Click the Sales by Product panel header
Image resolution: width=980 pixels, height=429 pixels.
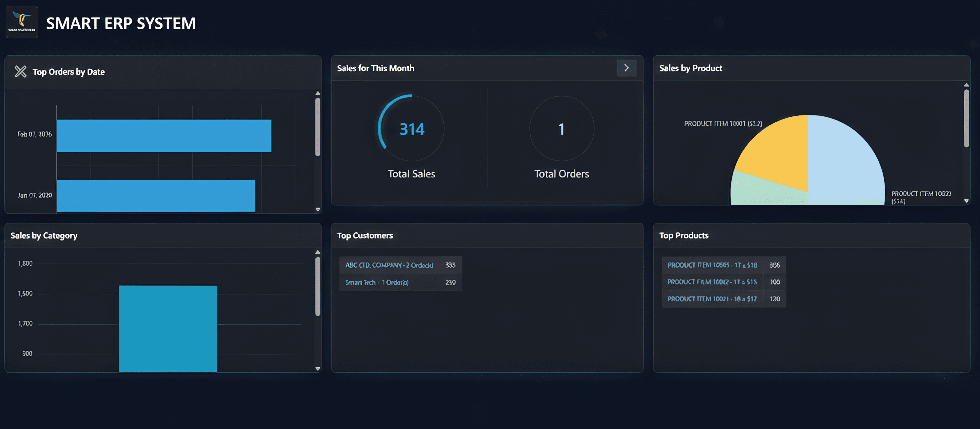point(691,68)
